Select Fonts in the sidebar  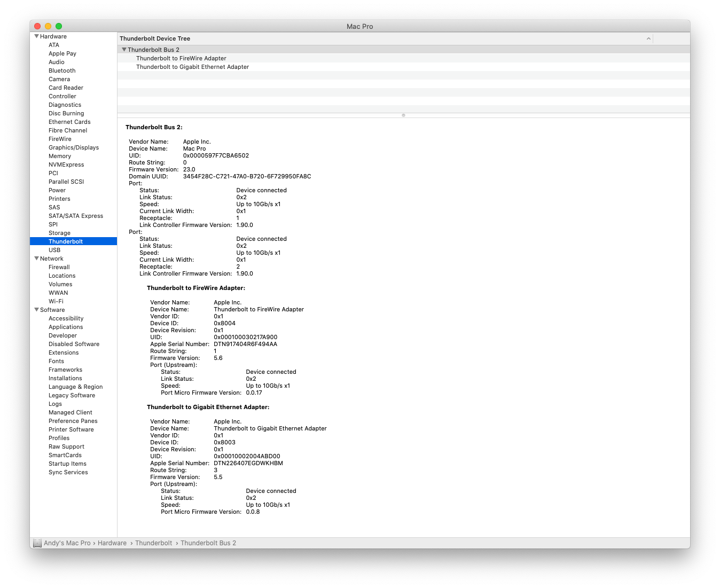[56, 361]
